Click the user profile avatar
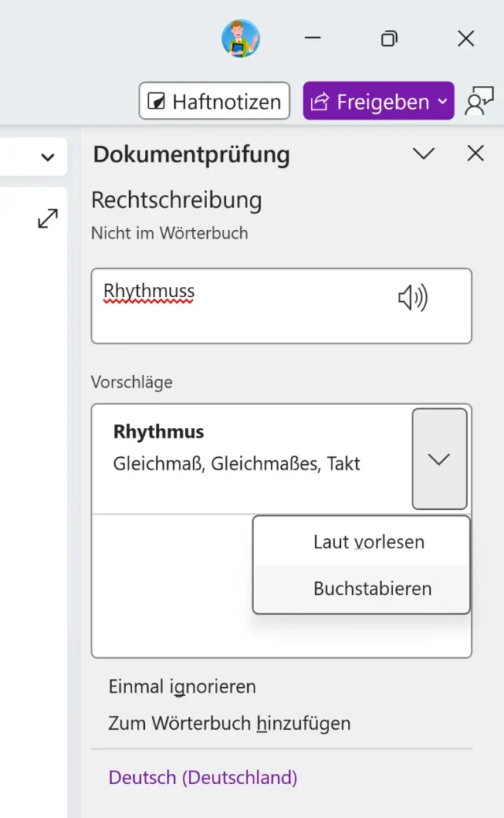This screenshot has width=504, height=818. [240, 39]
